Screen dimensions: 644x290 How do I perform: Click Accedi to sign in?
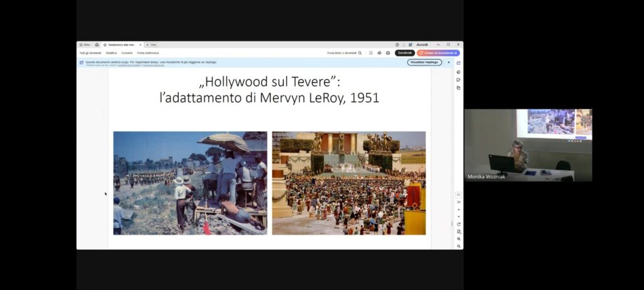(x=421, y=45)
